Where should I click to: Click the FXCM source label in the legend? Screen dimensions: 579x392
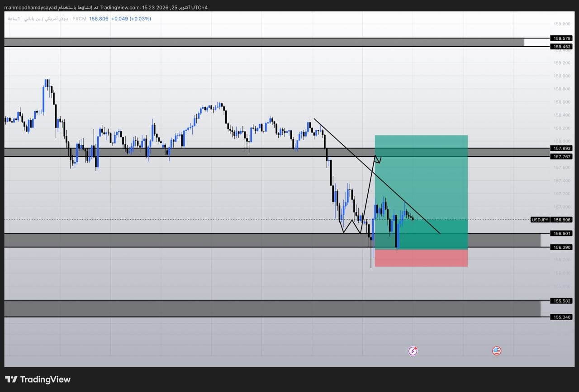pos(79,19)
